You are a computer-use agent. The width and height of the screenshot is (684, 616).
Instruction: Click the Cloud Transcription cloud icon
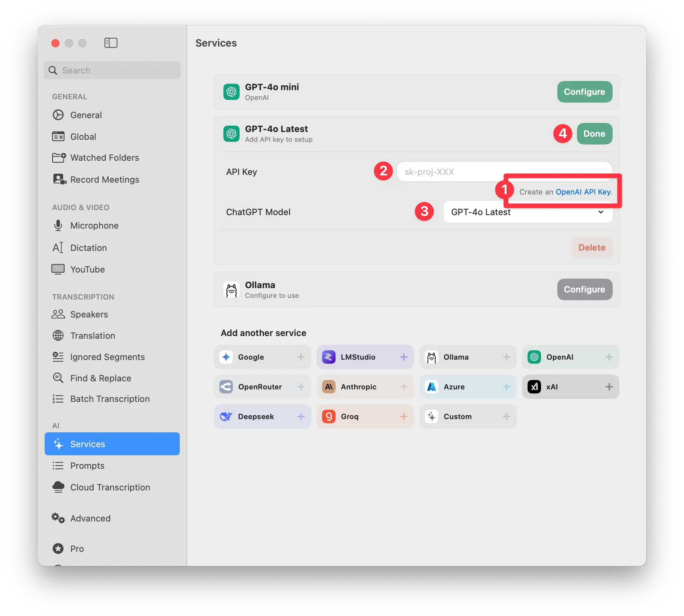[x=58, y=487]
